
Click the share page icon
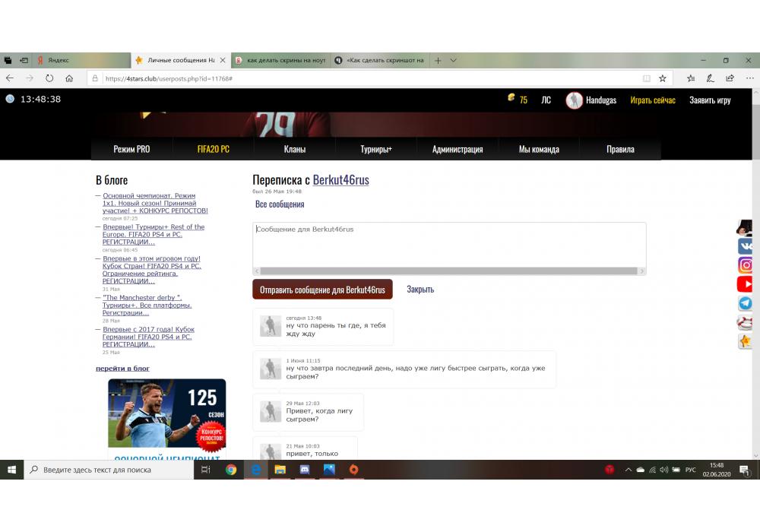[x=730, y=78]
